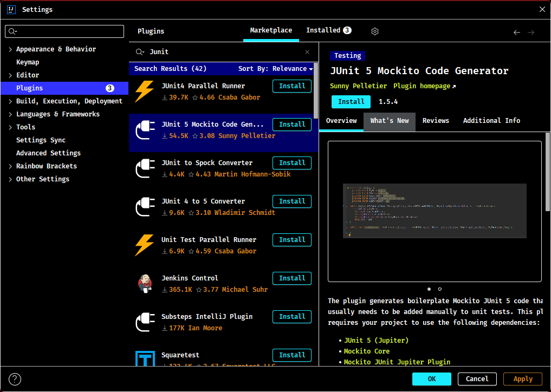The width and height of the screenshot is (551, 392).
Task: Open the plugins gear settings icon
Action: [x=374, y=31]
